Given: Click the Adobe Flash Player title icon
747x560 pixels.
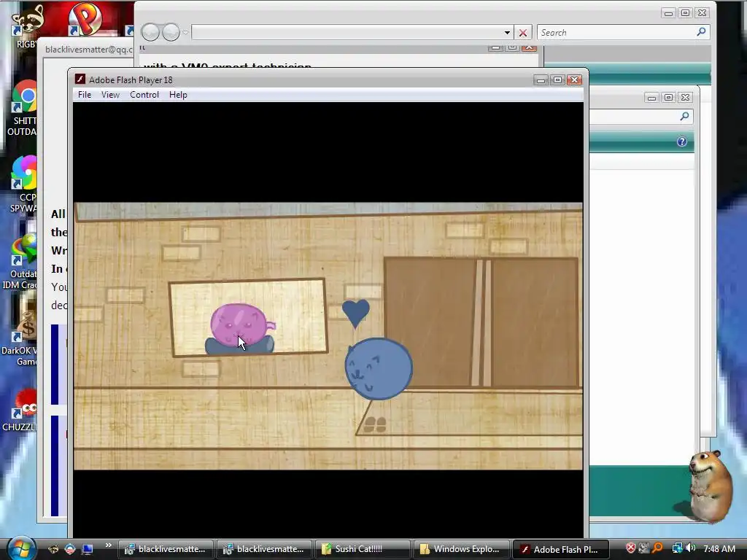Looking at the screenshot, I should pos(80,79).
